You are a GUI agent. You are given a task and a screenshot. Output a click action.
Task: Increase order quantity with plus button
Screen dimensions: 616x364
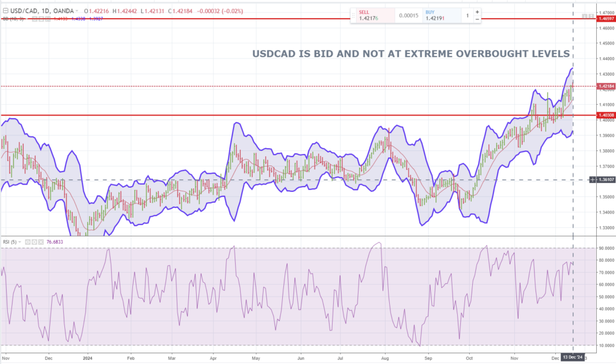click(x=477, y=11)
